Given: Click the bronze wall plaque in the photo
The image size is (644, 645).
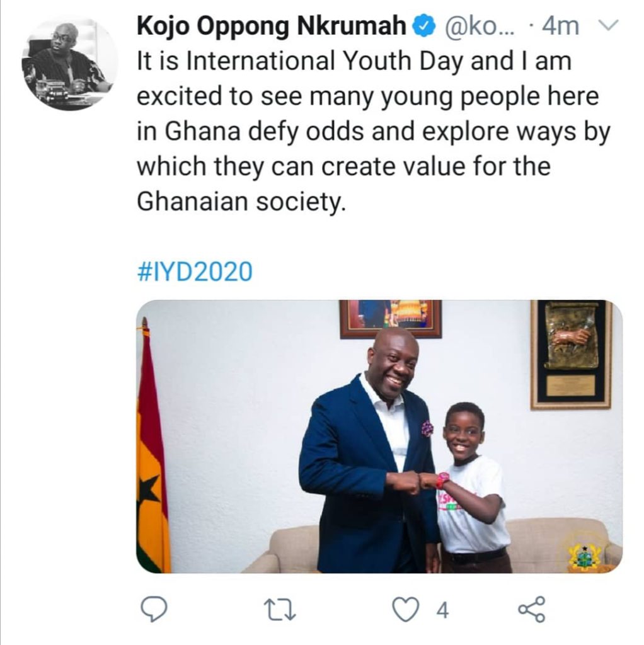Looking at the screenshot, I should pyautogui.click(x=571, y=353).
